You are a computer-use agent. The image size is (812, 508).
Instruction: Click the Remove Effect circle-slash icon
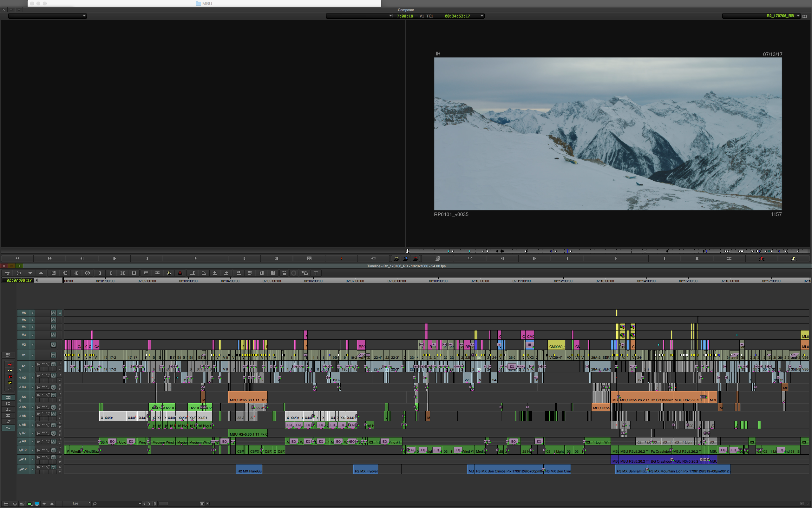tap(88, 273)
